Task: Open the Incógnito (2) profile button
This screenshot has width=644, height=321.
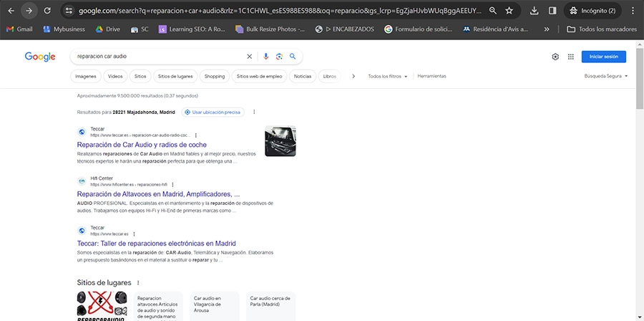Action: tap(592, 11)
